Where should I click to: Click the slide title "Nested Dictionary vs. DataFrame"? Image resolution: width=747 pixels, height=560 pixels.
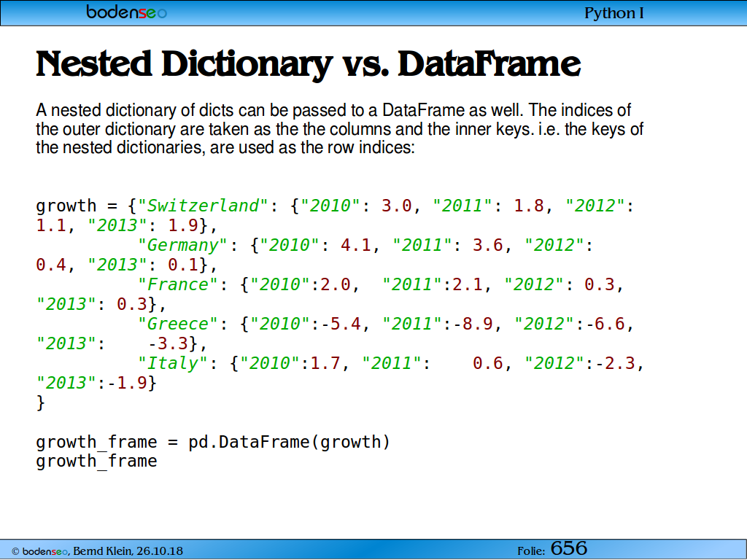click(x=309, y=64)
